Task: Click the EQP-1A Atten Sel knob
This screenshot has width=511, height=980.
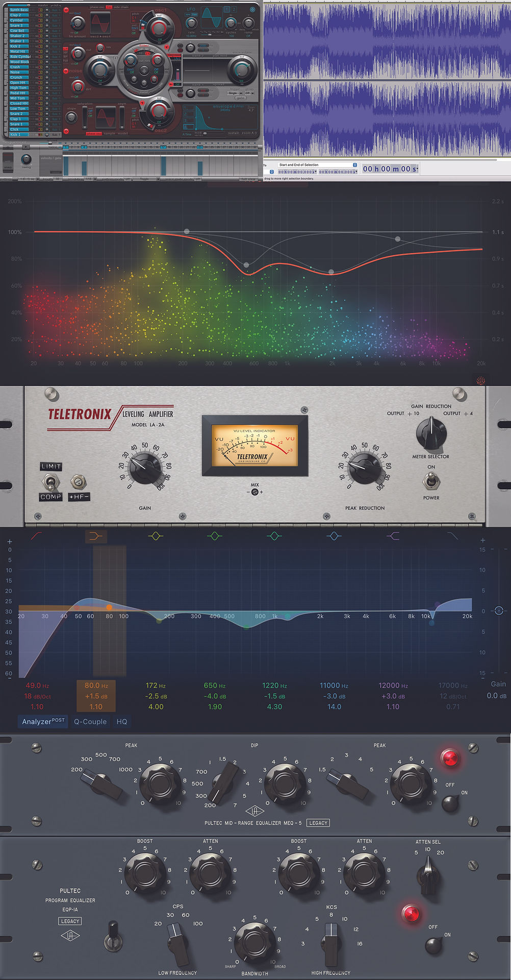Action: [429, 876]
